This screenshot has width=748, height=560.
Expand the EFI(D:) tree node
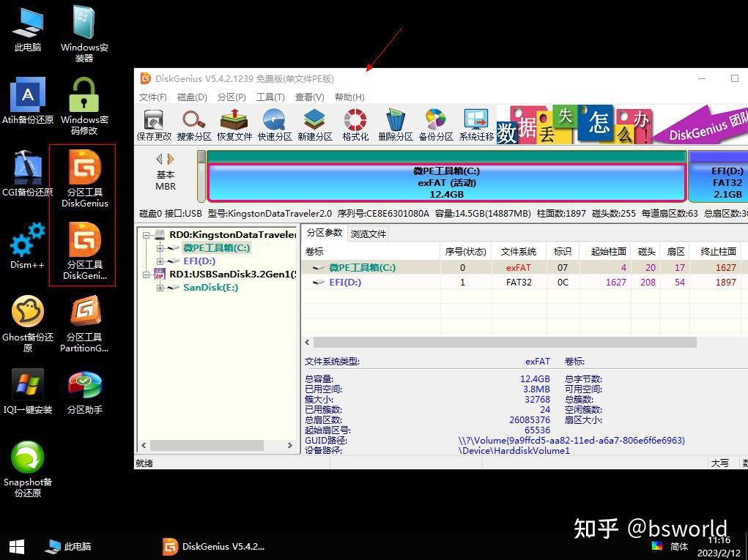(x=160, y=261)
